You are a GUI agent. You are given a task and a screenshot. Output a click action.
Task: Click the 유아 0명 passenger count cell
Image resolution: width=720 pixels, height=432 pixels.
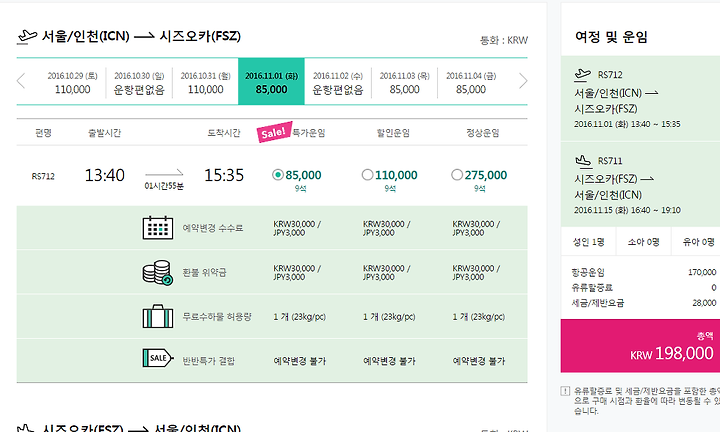[696, 242]
